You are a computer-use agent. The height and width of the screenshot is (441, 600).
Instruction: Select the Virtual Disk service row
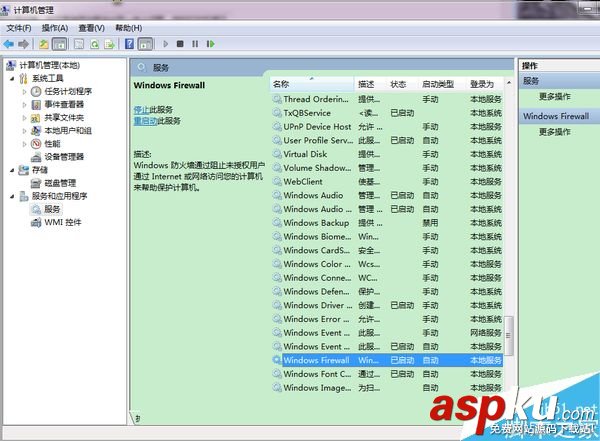click(x=387, y=154)
